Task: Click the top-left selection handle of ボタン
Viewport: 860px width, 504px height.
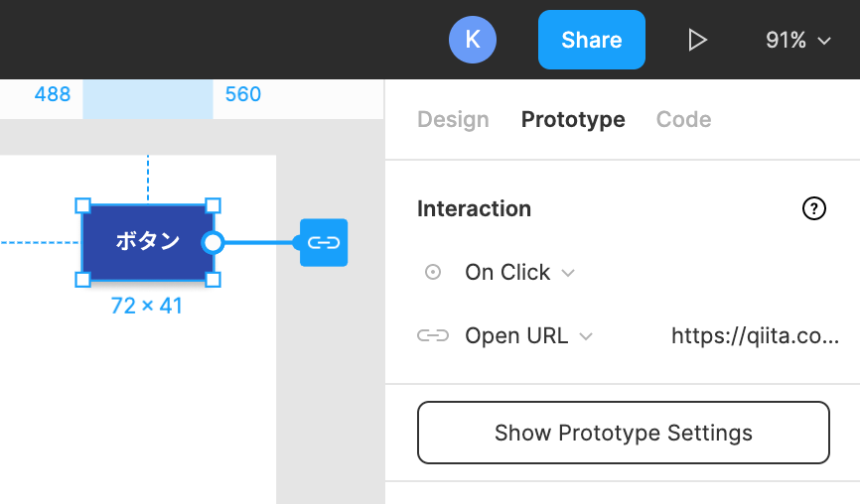Action: 82,206
